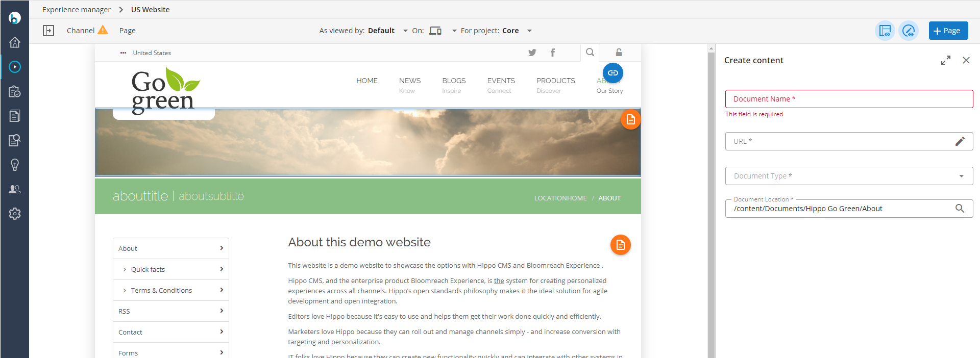Click the Experience manager play icon in sidebar
This screenshot has height=358, width=980.
[x=15, y=67]
